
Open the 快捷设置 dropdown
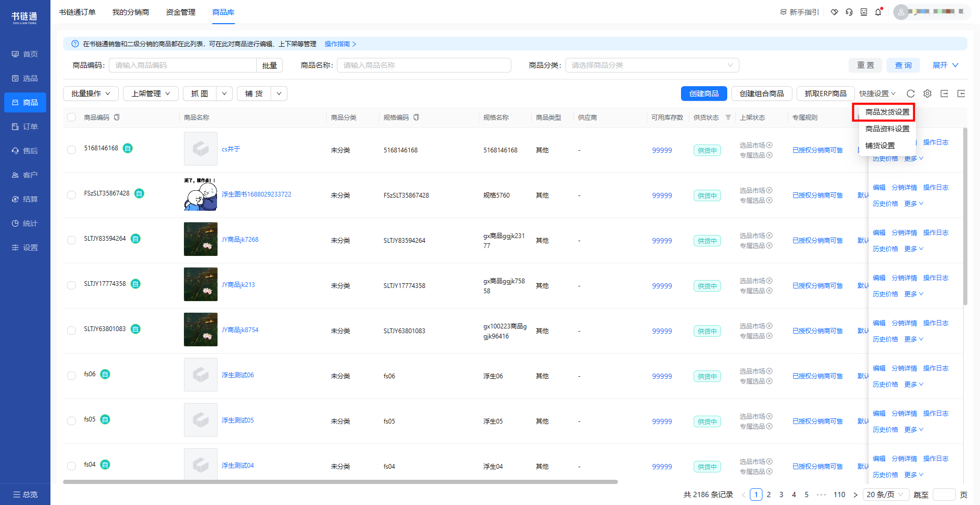[x=878, y=94]
